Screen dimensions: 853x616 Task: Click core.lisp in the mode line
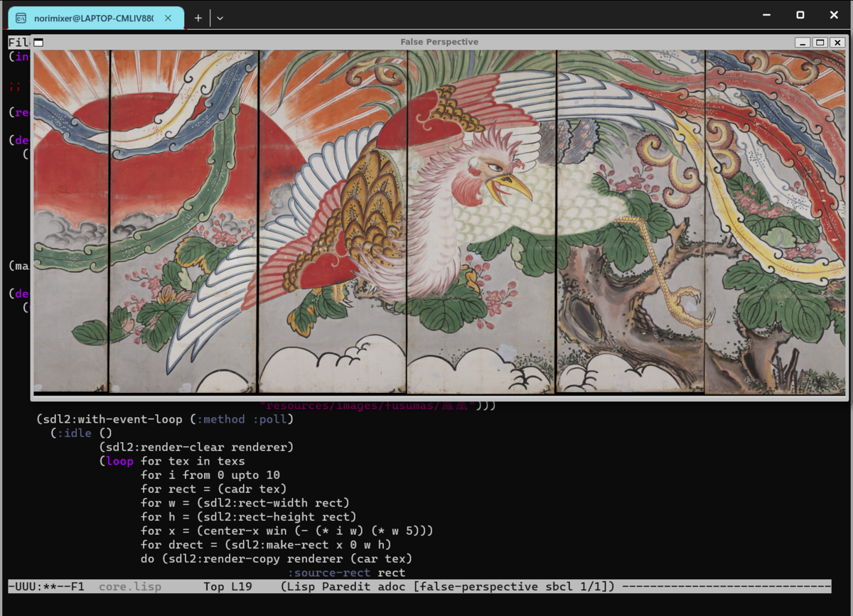tap(130, 587)
